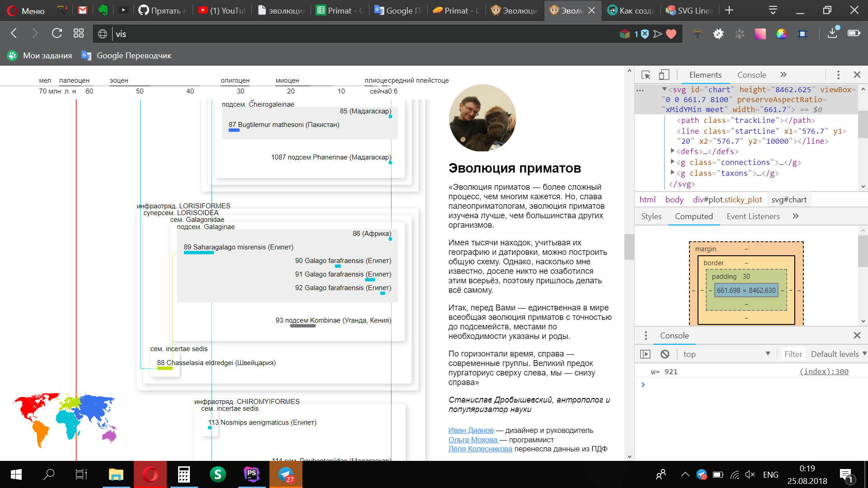868x488 pixels.
Task: Open DevTools customize menu (three dots)
Action: point(838,75)
